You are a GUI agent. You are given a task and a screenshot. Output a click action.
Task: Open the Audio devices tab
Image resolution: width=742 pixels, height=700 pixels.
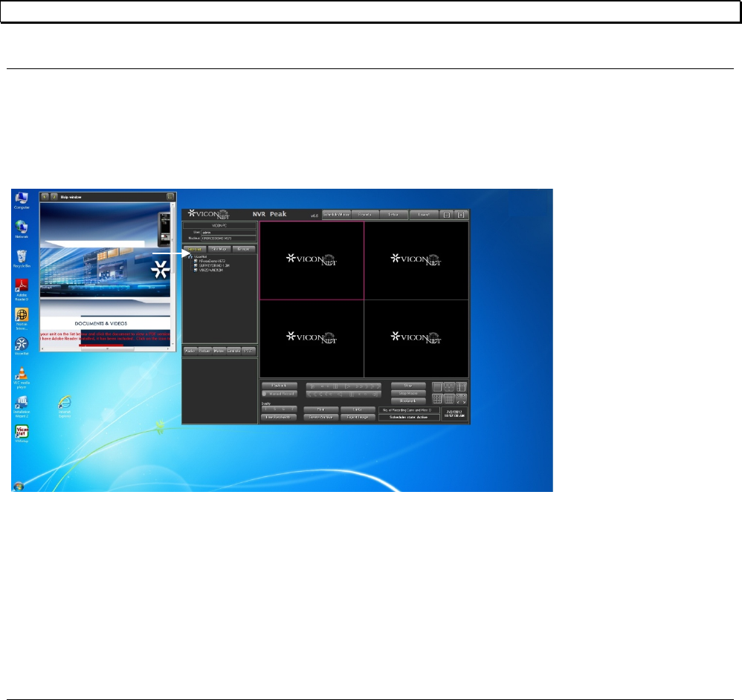pyautogui.click(x=190, y=351)
